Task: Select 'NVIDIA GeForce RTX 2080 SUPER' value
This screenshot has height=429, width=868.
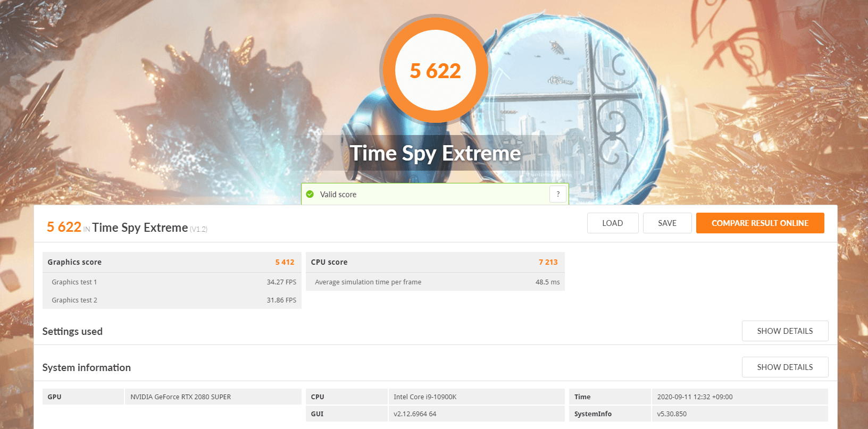Action: (181, 397)
